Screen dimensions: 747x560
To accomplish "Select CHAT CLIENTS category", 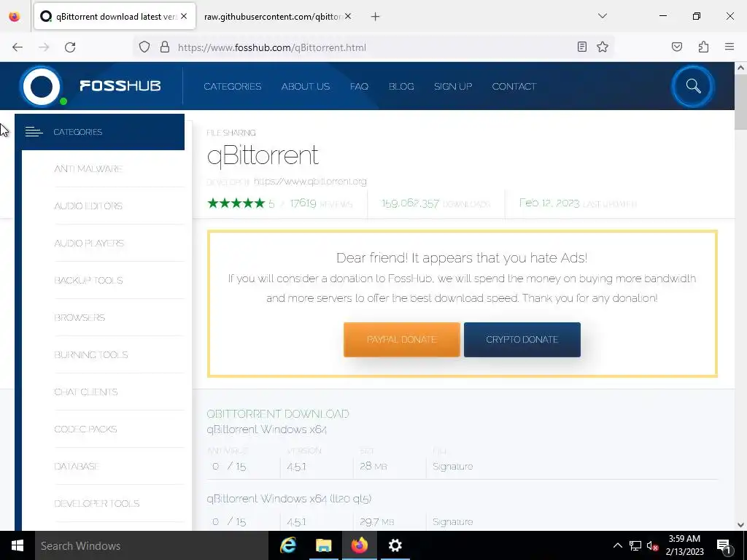I will [86, 392].
